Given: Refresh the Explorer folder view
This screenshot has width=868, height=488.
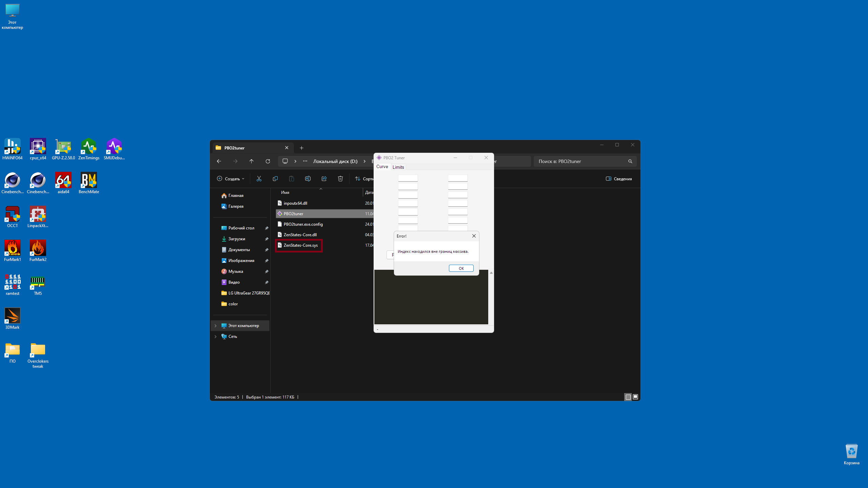Looking at the screenshot, I should 268,161.
